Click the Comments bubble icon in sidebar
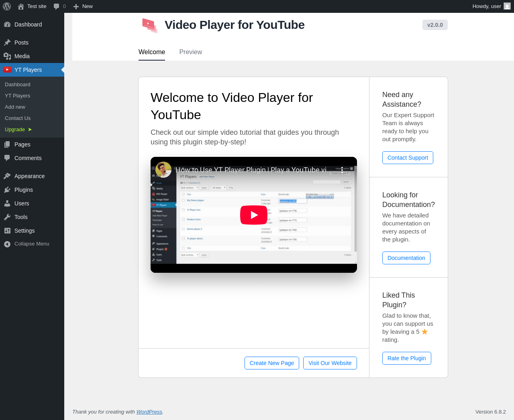The image size is (514, 420). point(7,158)
